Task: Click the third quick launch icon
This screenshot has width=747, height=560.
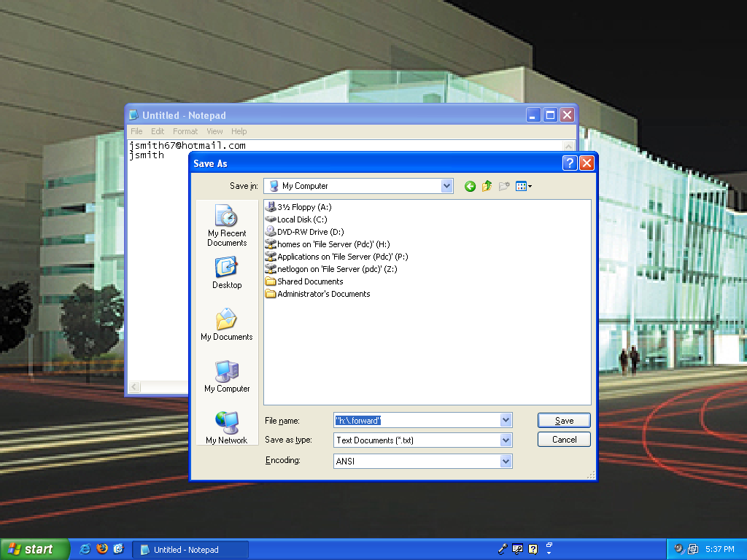Action: [118, 549]
